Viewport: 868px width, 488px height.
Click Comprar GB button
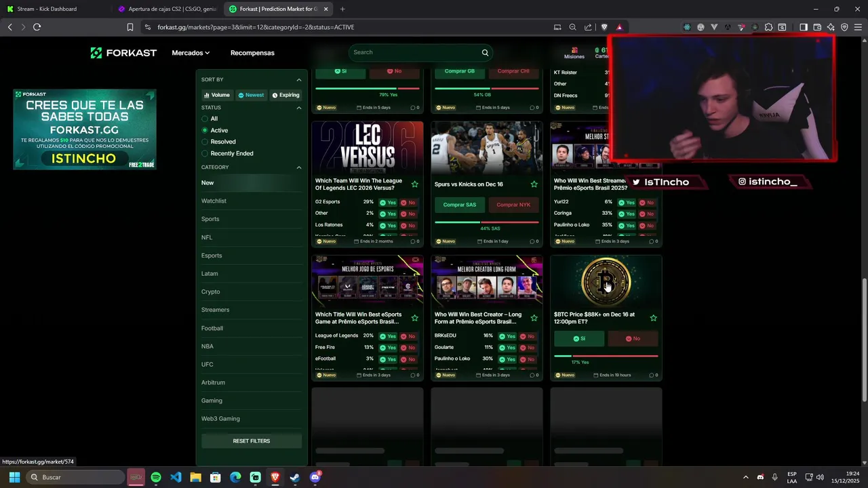click(460, 71)
